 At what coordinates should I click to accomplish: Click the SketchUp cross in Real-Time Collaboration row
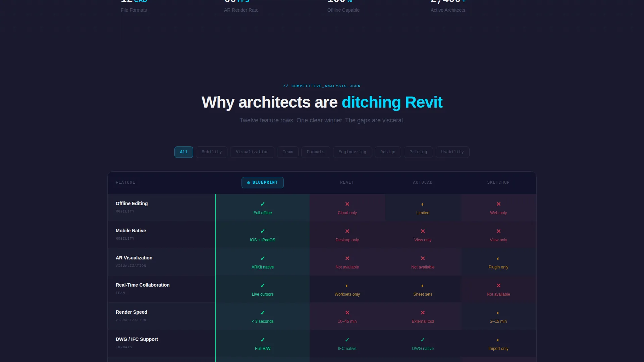point(498,286)
